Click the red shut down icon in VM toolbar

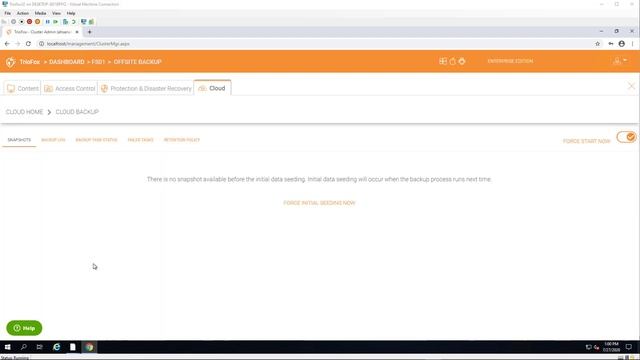(x=29, y=22)
